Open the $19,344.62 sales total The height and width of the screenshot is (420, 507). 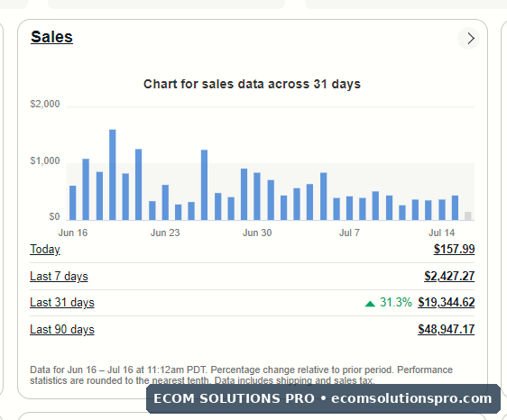(x=447, y=303)
